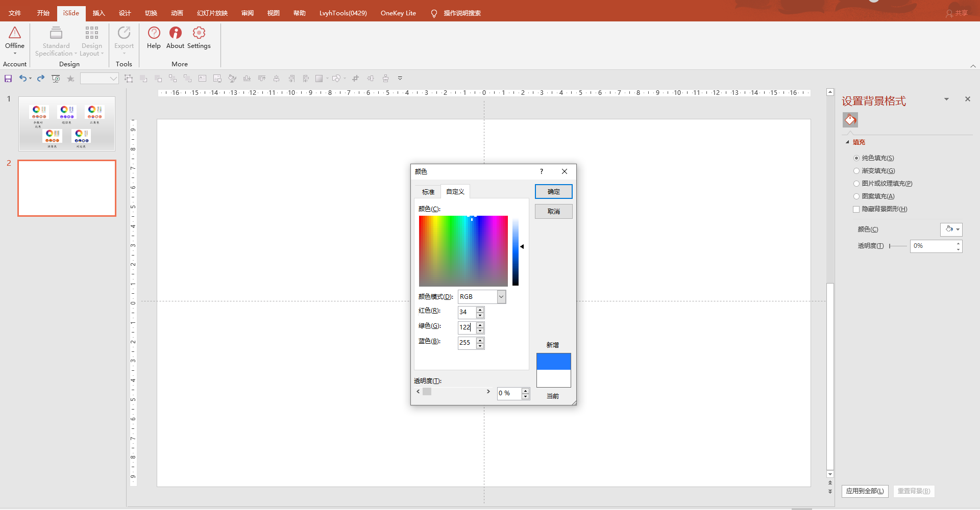The width and height of the screenshot is (980, 510).
Task: Click the Undo arrow icon
Action: (22, 79)
